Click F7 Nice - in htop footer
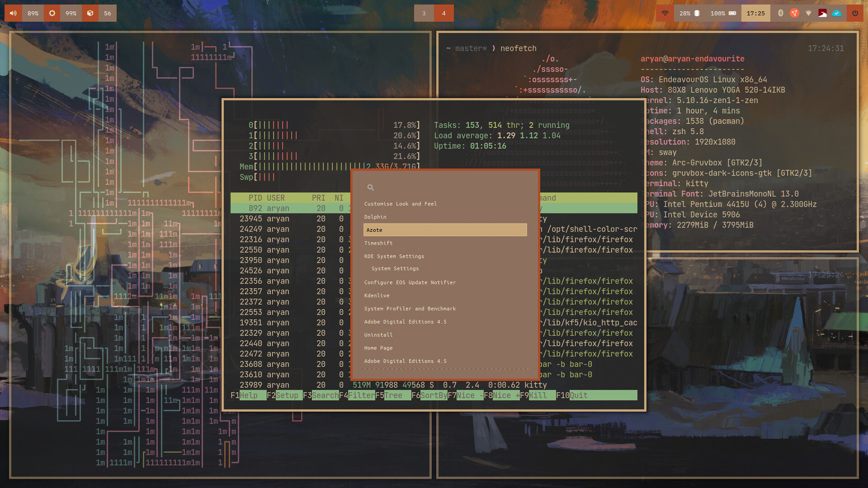Viewport: 868px width, 488px height. pyautogui.click(x=466, y=395)
